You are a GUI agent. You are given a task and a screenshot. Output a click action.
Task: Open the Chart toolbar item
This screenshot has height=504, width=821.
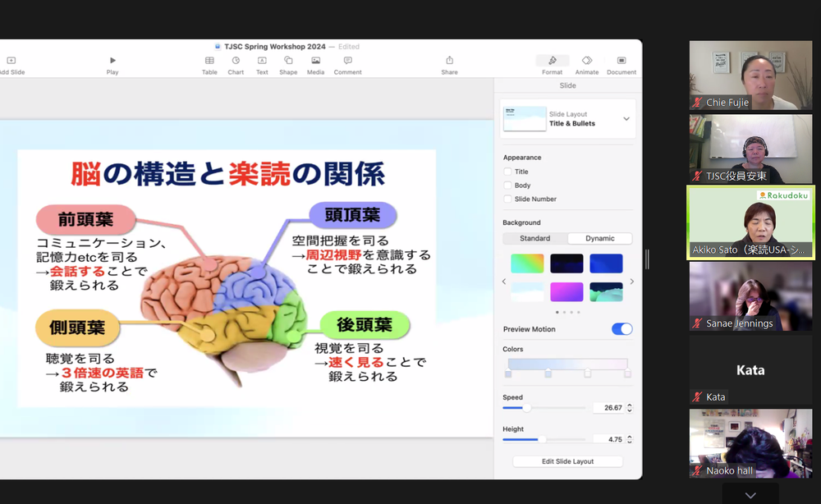click(236, 61)
